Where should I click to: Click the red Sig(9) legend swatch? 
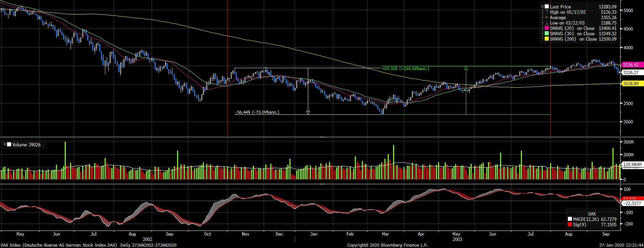pyautogui.click(x=569, y=224)
